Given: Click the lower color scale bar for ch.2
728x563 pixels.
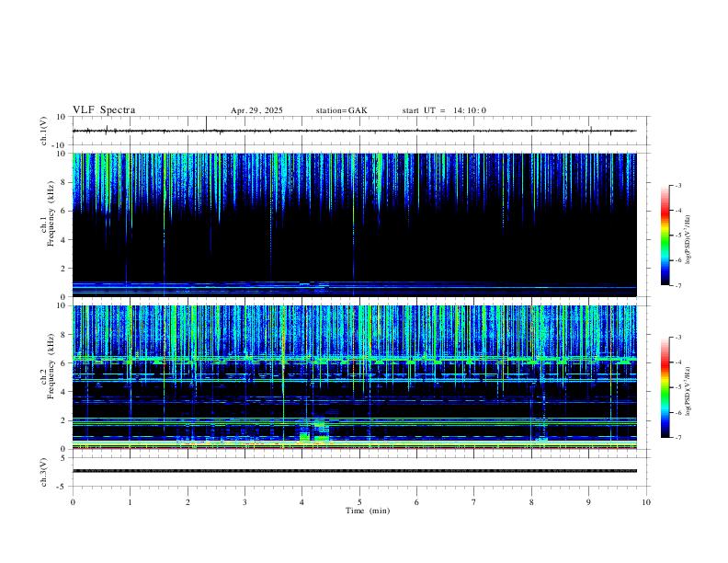Looking at the screenshot, I should (665, 387).
